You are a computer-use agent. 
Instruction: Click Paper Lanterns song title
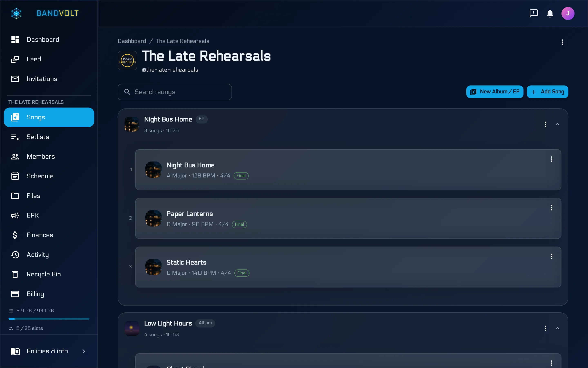[x=189, y=214]
